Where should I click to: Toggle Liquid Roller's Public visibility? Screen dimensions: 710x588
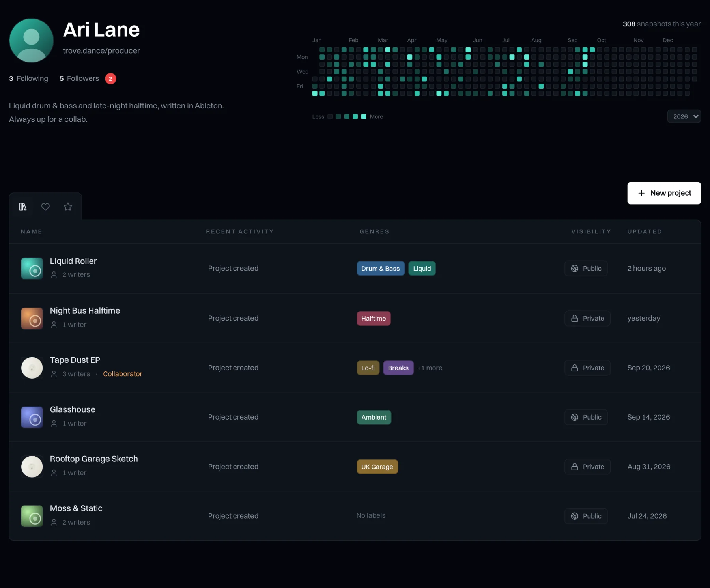(586, 269)
